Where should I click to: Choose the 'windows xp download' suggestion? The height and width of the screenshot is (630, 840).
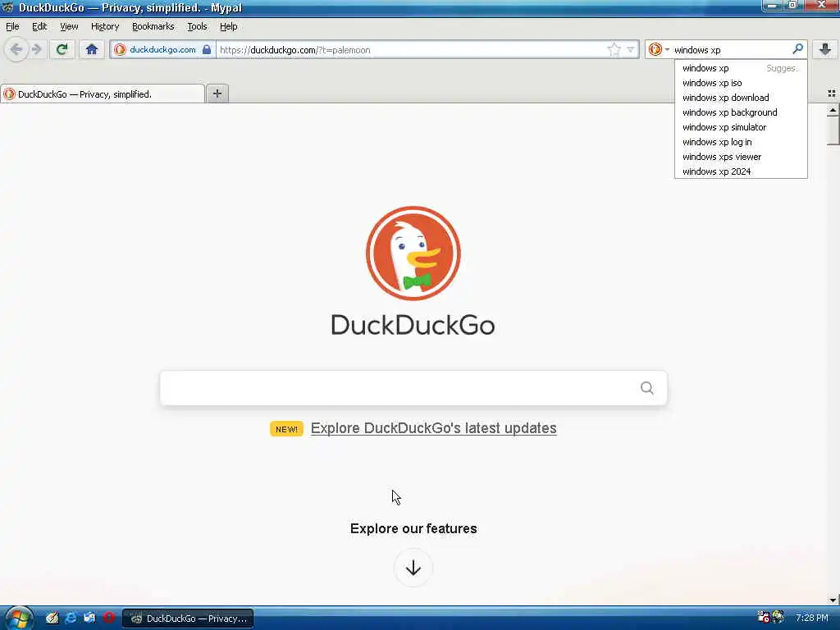[741, 98]
